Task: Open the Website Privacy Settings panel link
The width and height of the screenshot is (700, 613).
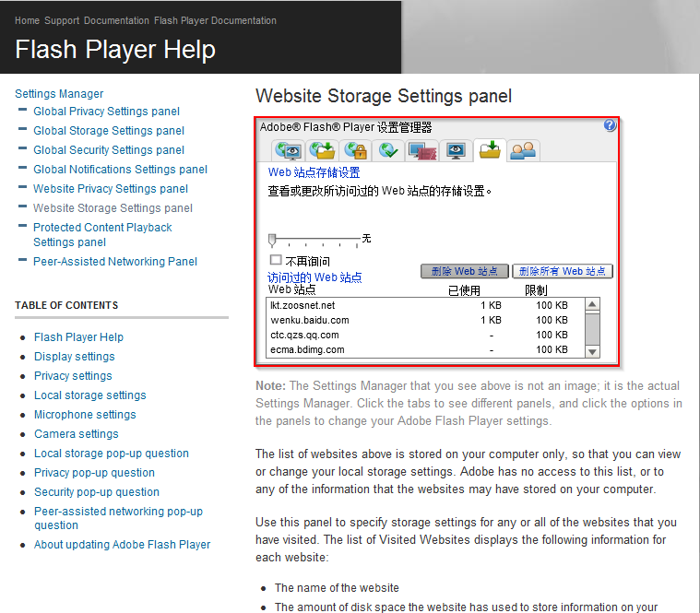Action: coord(111,189)
